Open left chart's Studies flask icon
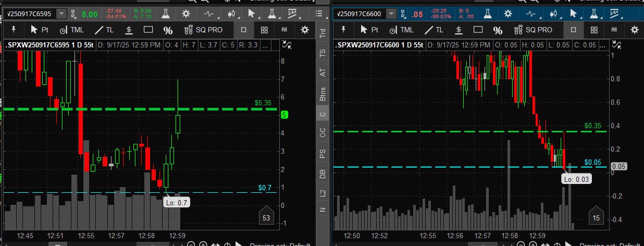This screenshot has width=644, height=246. click(x=165, y=13)
